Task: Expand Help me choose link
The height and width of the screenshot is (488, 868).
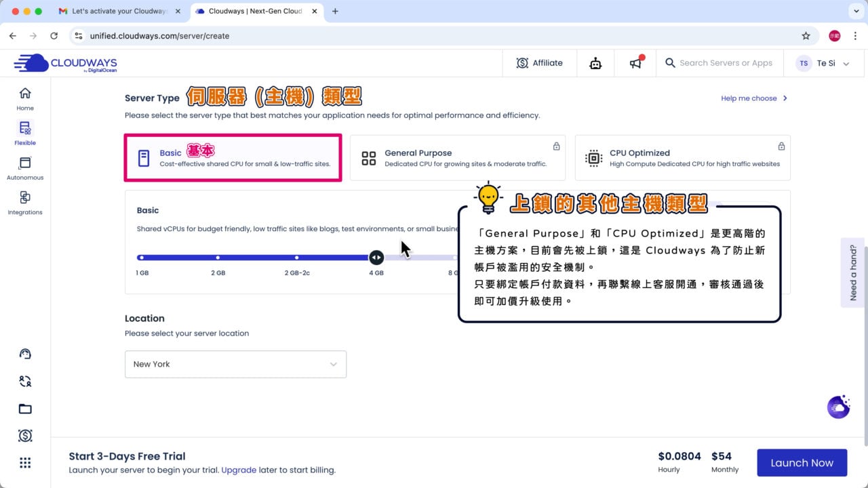Action: (x=754, y=98)
